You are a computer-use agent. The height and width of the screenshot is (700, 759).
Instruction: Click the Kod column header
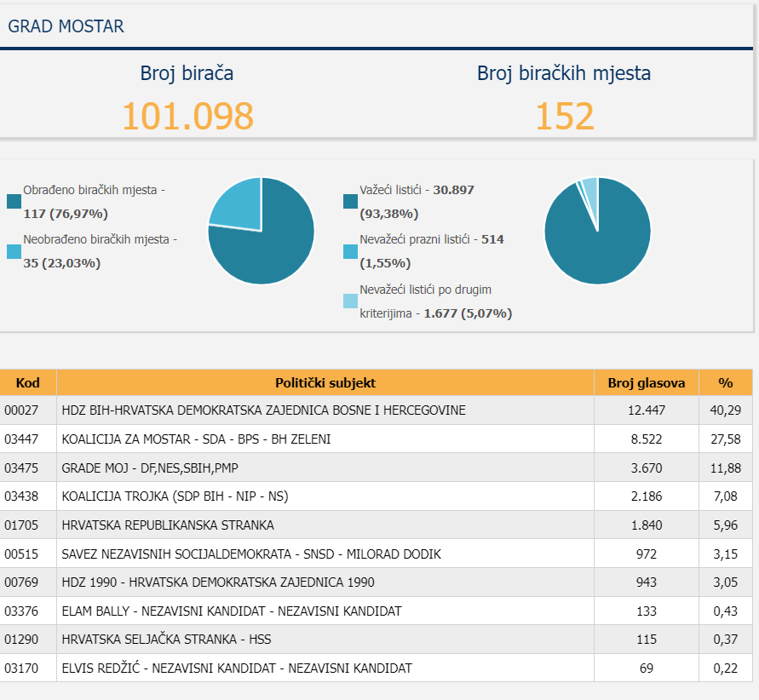pyautogui.click(x=28, y=382)
